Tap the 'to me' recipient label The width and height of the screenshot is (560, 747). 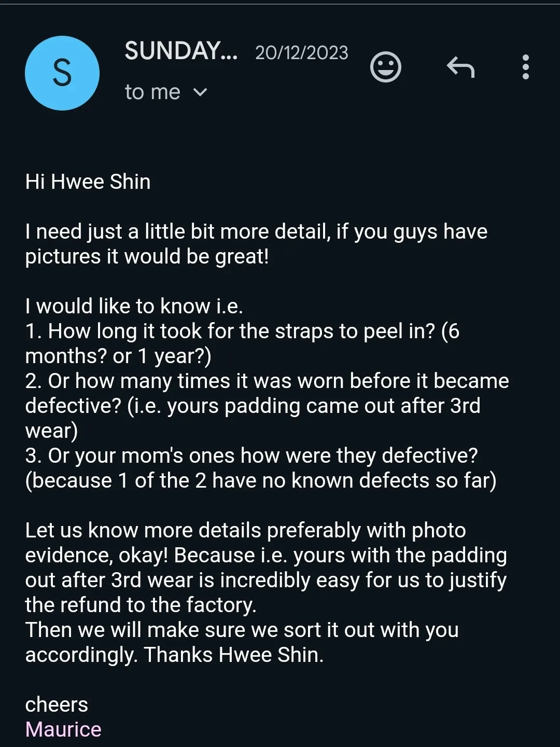pyautogui.click(x=152, y=93)
